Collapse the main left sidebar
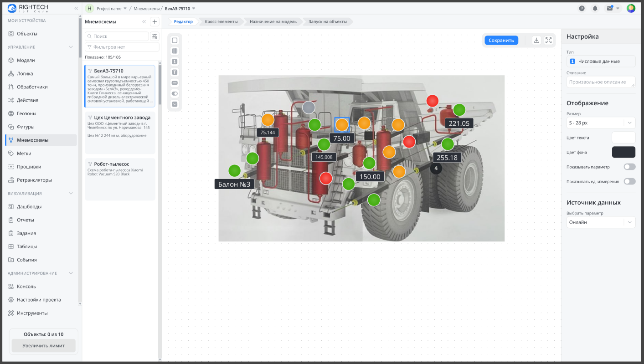This screenshot has width=644, height=364. click(x=76, y=8)
